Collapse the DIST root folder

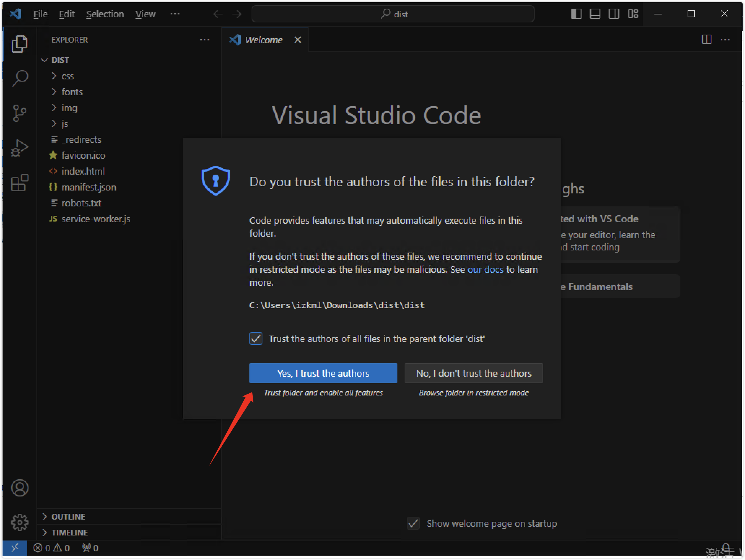(x=60, y=60)
